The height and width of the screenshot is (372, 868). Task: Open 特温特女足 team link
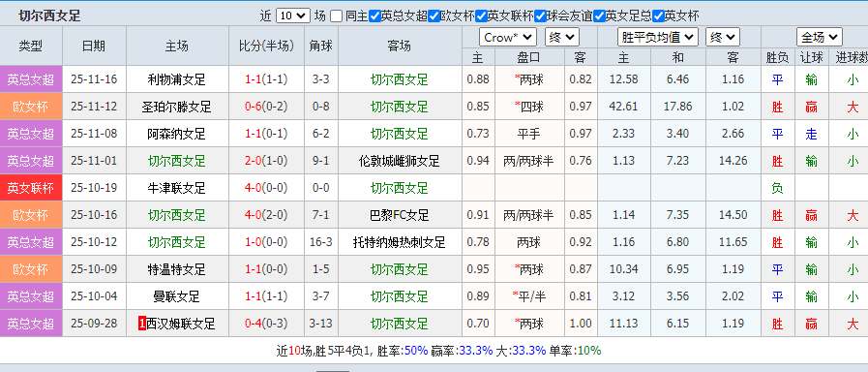pos(176,269)
